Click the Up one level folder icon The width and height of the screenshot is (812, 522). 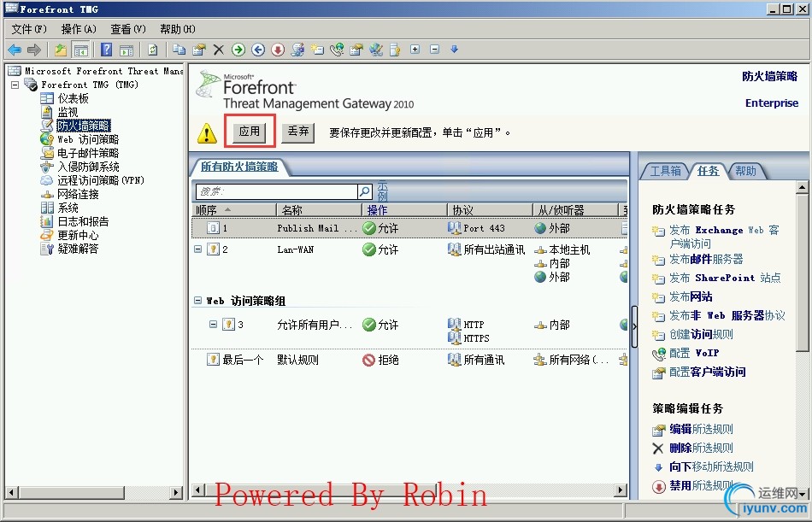point(61,50)
